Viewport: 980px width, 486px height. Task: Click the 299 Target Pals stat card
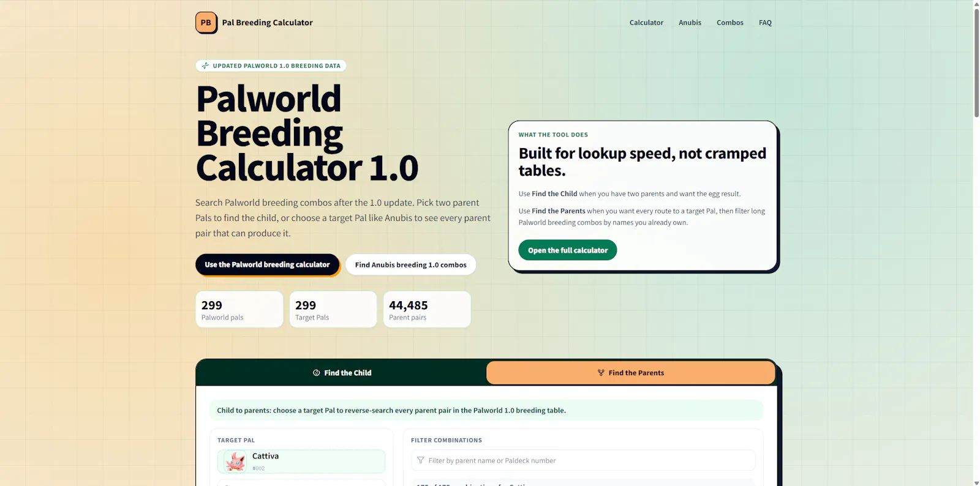tap(333, 309)
